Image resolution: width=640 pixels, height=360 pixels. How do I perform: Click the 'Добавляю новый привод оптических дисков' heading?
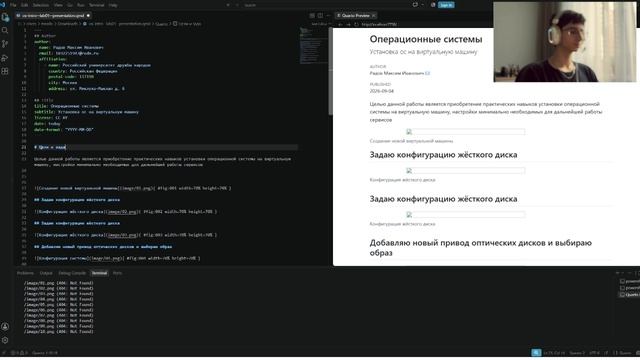pos(480,248)
